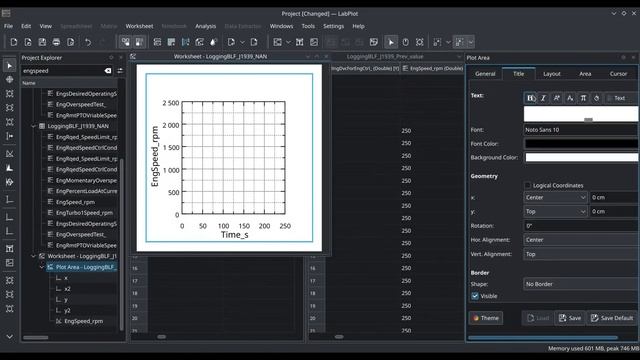Click the properties panel horizontal scrollbar

542,338
